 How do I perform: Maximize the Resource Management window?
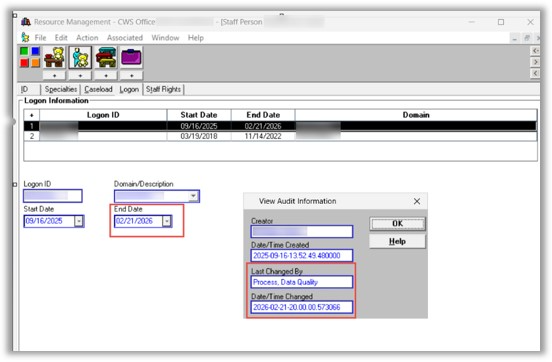pyautogui.click(x=501, y=22)
